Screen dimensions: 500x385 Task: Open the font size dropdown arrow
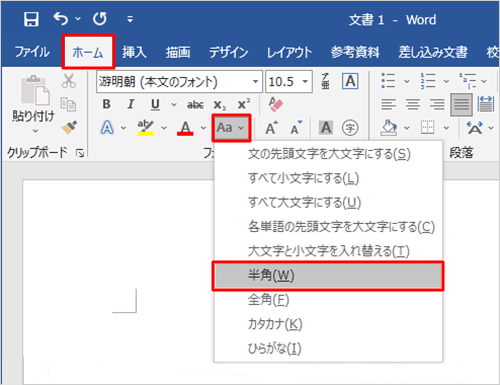(x=305, y=81)
